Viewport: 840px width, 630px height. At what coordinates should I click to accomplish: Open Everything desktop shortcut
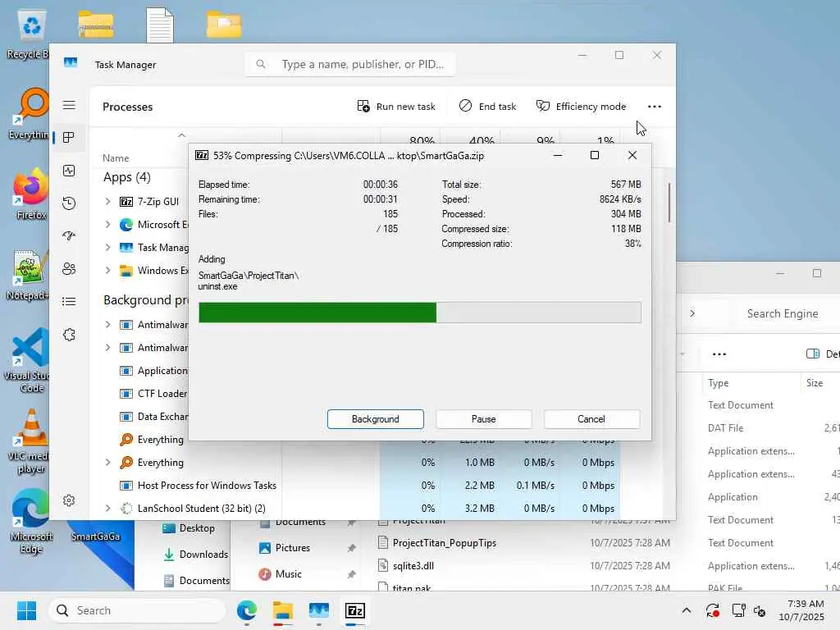click(30, 113)
